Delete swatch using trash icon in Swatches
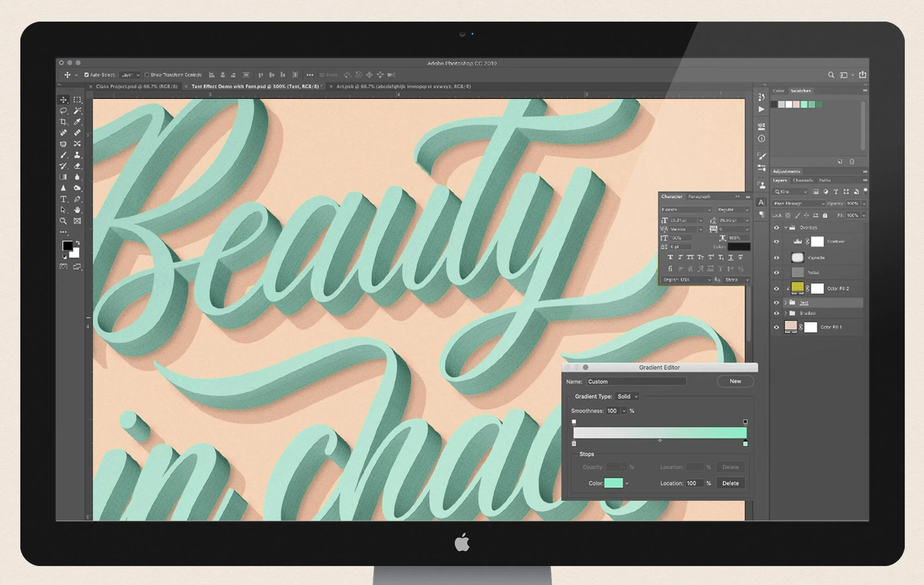The height and width of the screenshot is (585, 924). [x=852, y=162]
